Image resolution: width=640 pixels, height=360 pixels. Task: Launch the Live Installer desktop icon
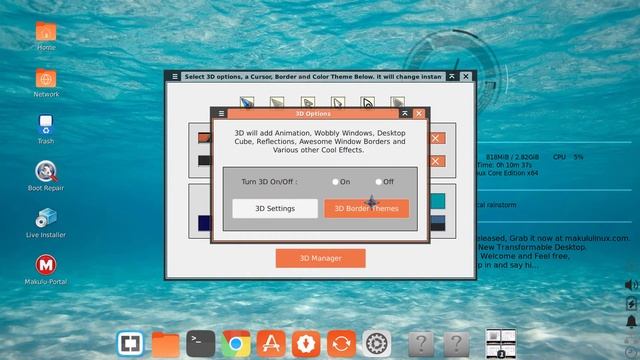[x=46, y=223]
